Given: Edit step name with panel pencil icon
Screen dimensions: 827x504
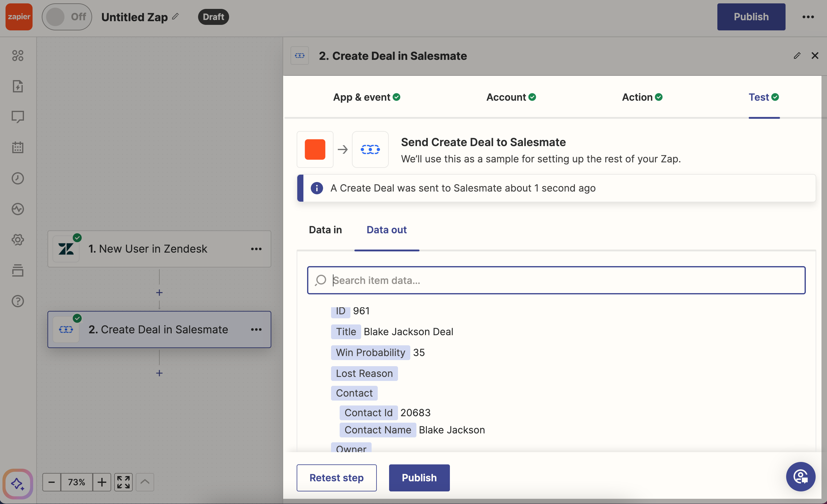Looking at the screenshot, I should coord(797,56).
